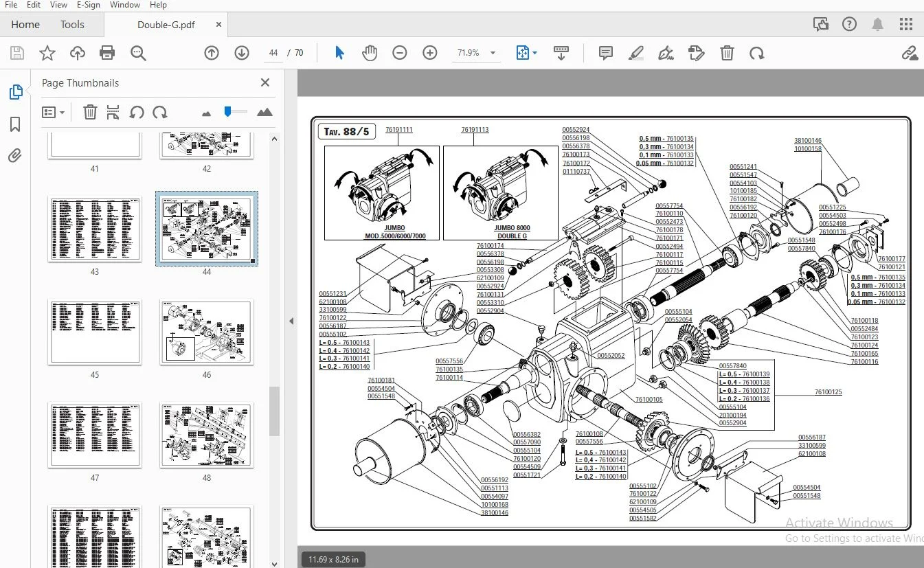Viewport: 924px width, 568px height.
Task: Expand the fit page options arrow
Action: click(x=534, y=53)
